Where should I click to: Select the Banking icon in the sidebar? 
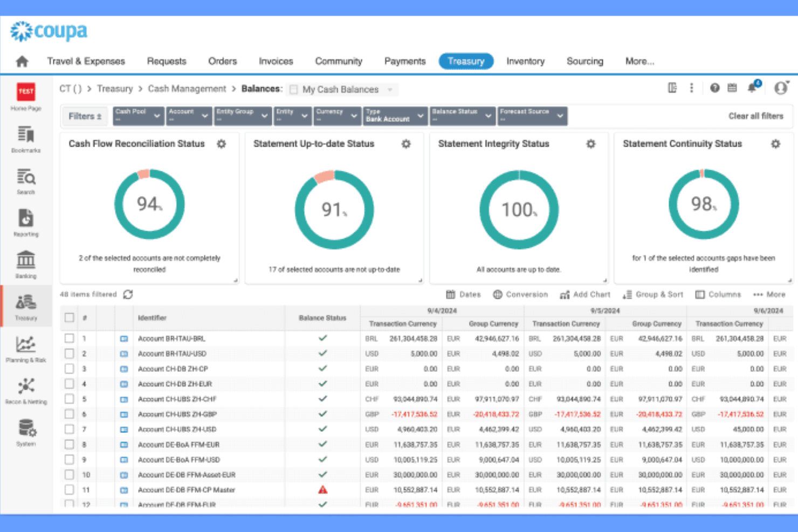(25, 262)
